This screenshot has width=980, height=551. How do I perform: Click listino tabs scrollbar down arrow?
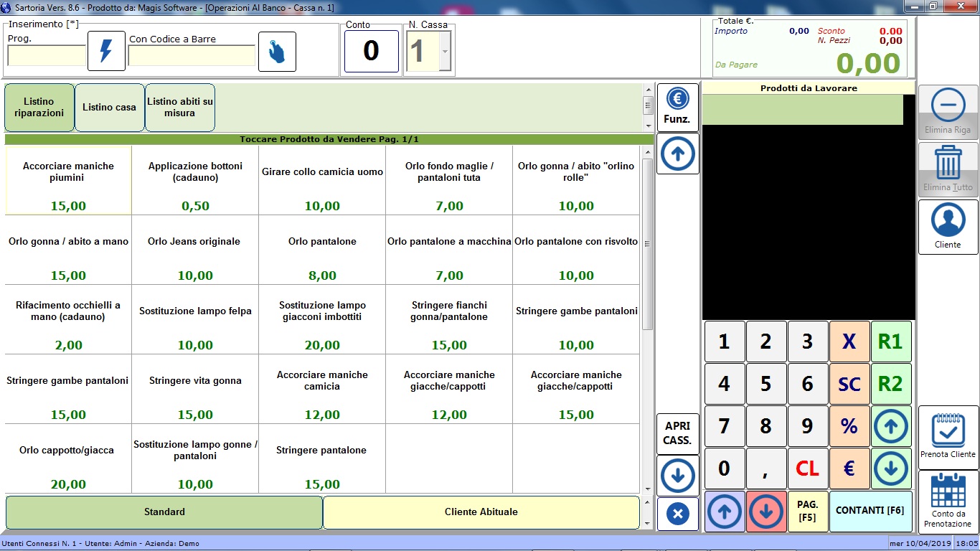pos(648,126)
